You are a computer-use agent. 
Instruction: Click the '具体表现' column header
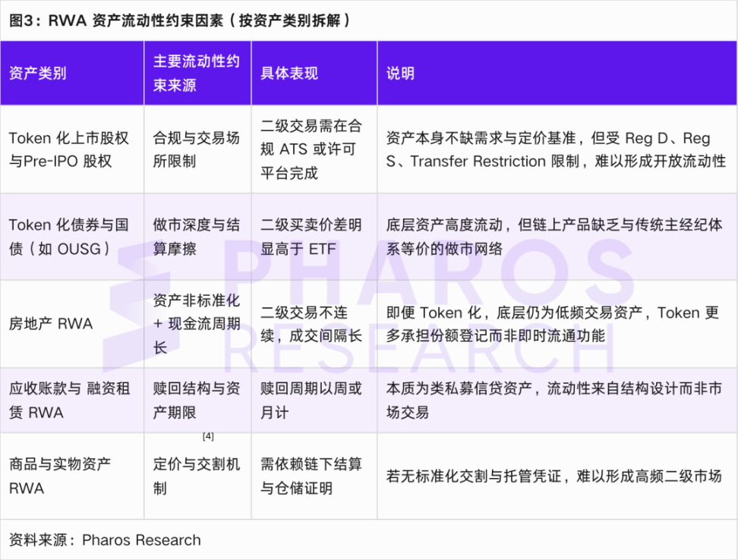(x=289, y=74)
